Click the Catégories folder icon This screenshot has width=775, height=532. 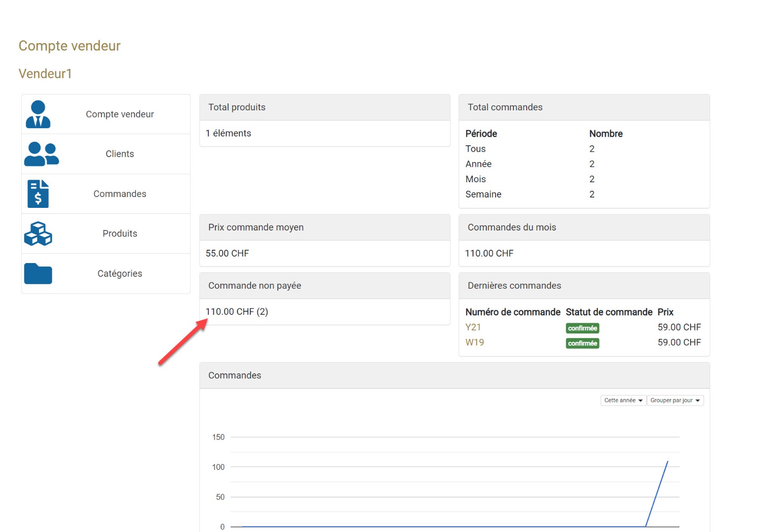tap(38, 273)
